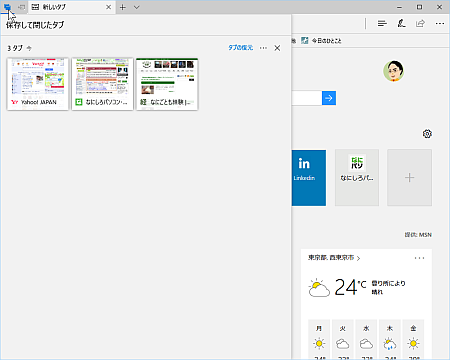Open Edge settings and more menu

[440, 23]
